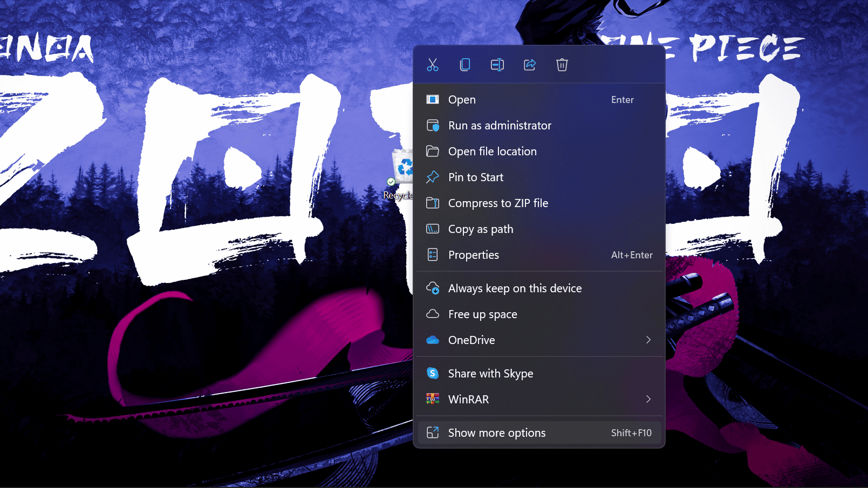Open Properties from the context menu

click(x=473, y=255)
